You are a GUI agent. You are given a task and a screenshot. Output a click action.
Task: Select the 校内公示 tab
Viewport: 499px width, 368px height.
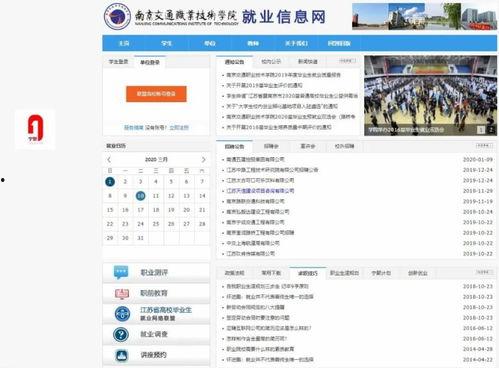coord(271,62)
